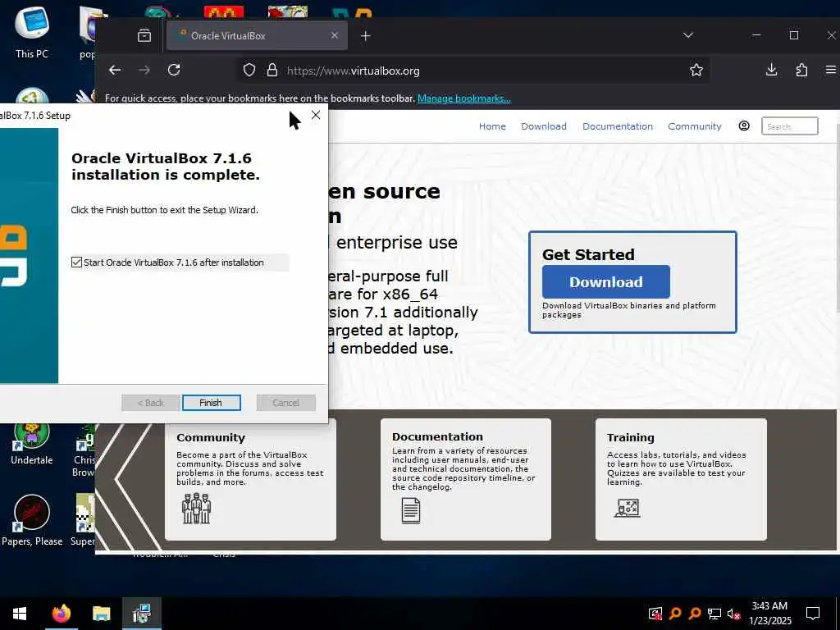
Task: Select the Papers, Please desktop shortcut
Action: (x=32, y=521)
